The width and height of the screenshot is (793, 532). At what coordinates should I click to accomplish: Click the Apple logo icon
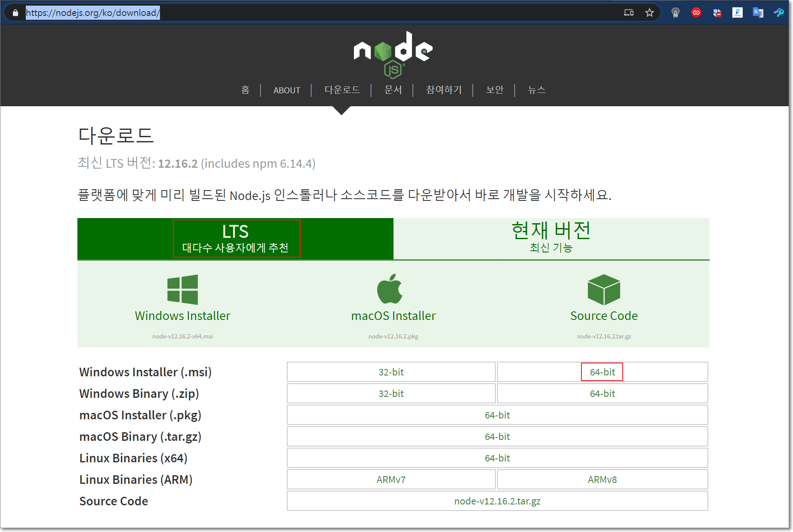click(x=390, y=289)
